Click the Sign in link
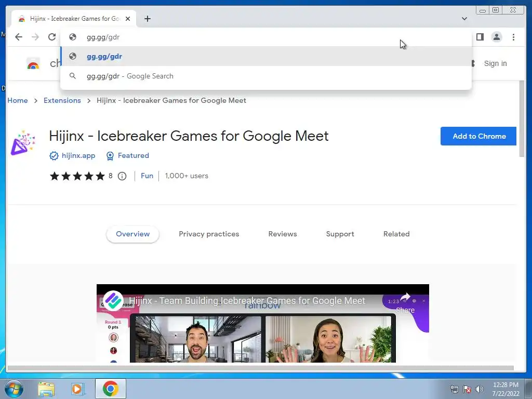Screen dimensions: 532x399 495,63
